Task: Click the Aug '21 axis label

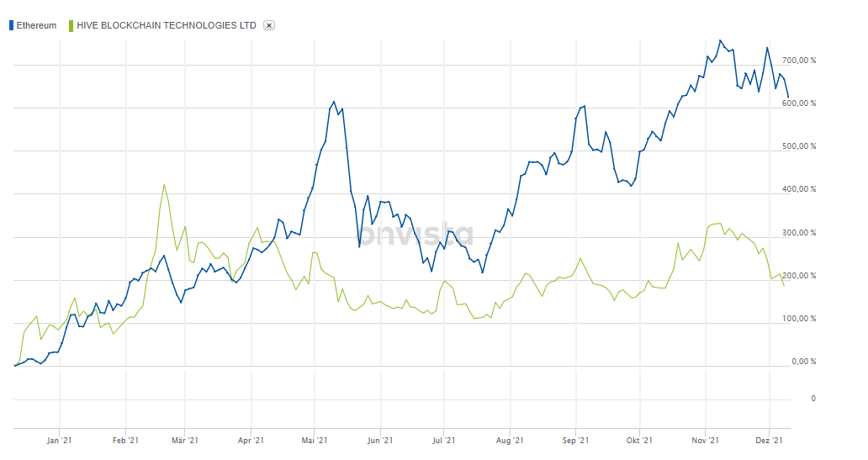Action: tap(510, 441)
